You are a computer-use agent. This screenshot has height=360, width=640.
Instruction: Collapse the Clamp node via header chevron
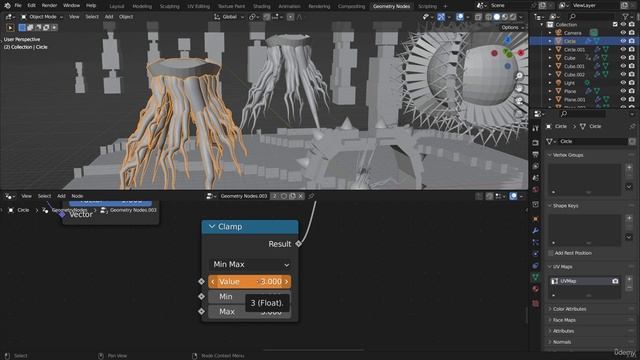[x=211, y=227]
